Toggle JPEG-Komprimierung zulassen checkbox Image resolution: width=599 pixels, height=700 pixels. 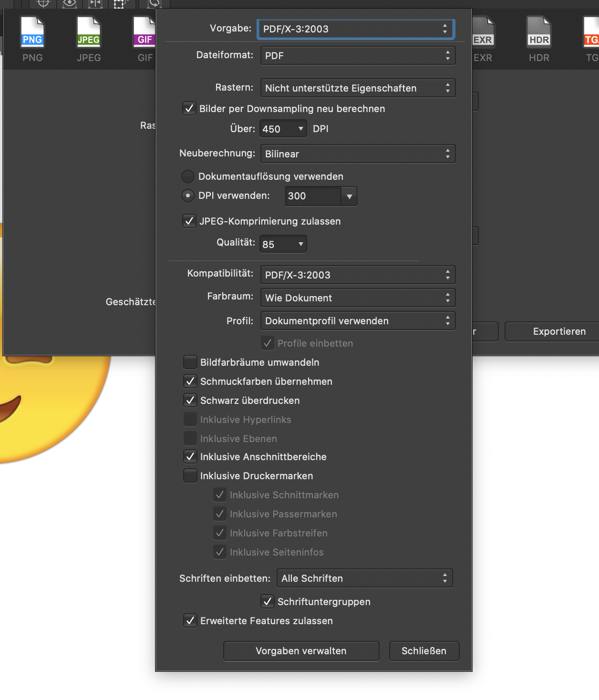pyautogui.click(x=189, y=221)
